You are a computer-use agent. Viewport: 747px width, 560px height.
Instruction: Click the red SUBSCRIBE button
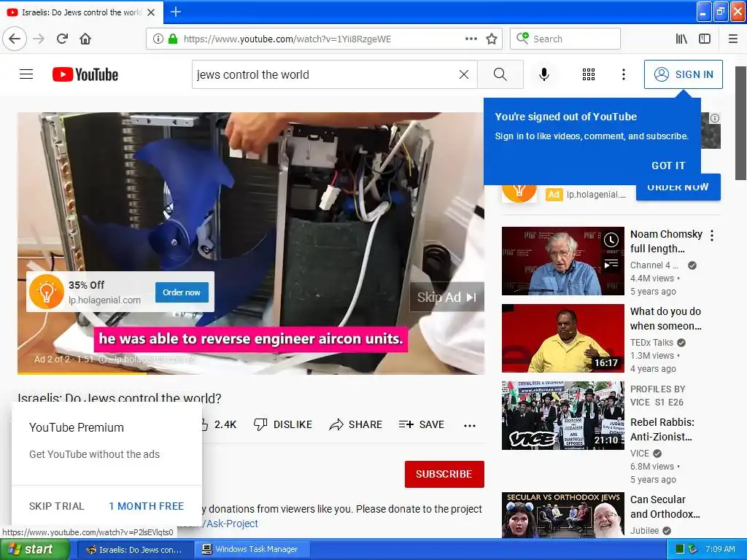tap(444, 474)
